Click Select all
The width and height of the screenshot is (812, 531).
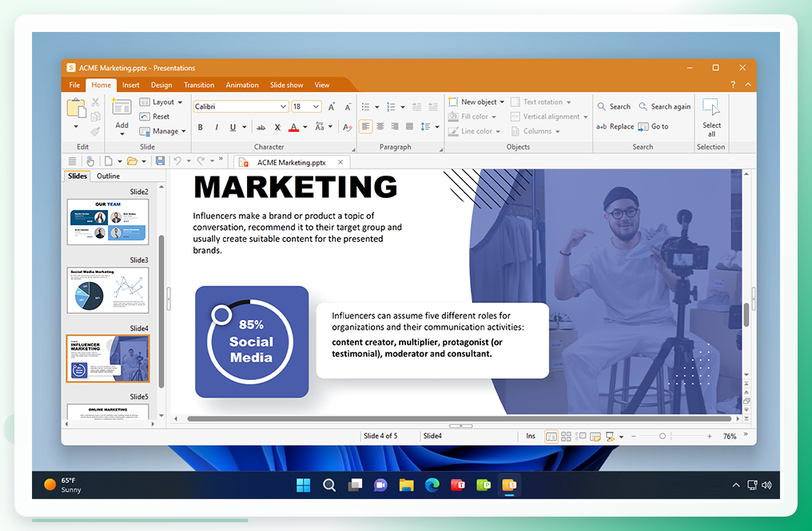point(711,117)
